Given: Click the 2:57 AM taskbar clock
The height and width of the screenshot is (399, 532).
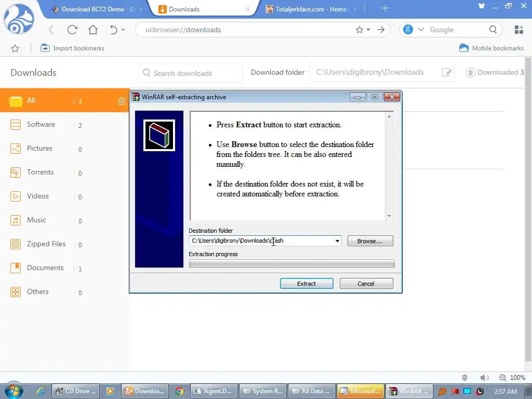Looking at the screenshot, I should 506,391.
